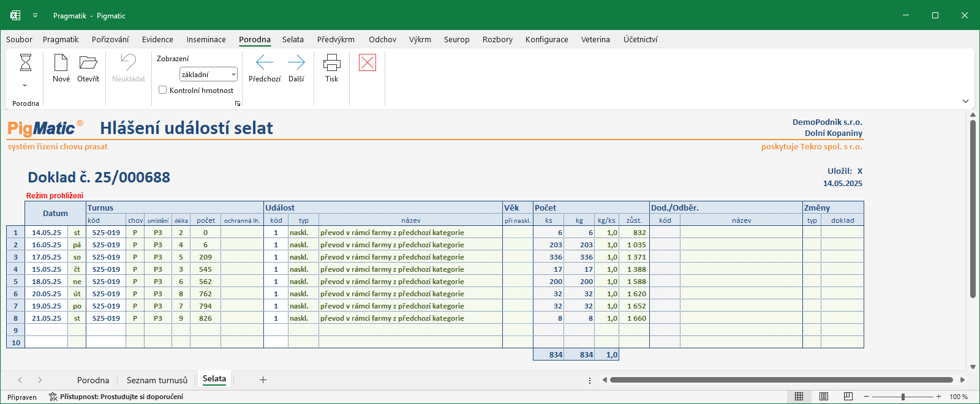Select row header 5 in the table
Screen dimensions: 980x404
pos(16,282)
